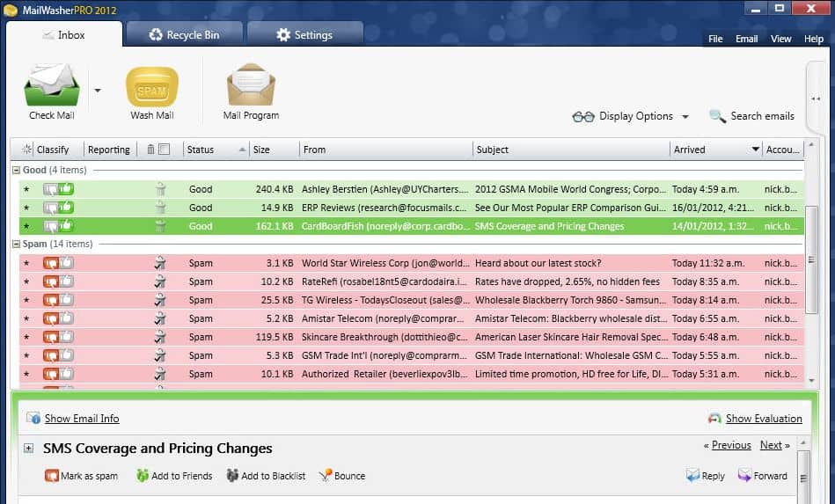Click preview pane scrollbar thumb
Screen dimensions: 835x504
[x=803, y=478]
